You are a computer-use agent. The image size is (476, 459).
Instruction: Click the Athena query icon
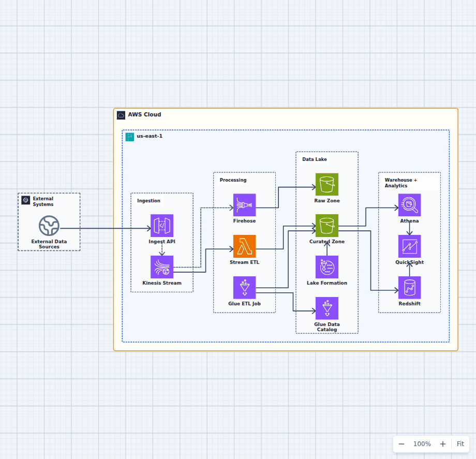pos(410,205)
